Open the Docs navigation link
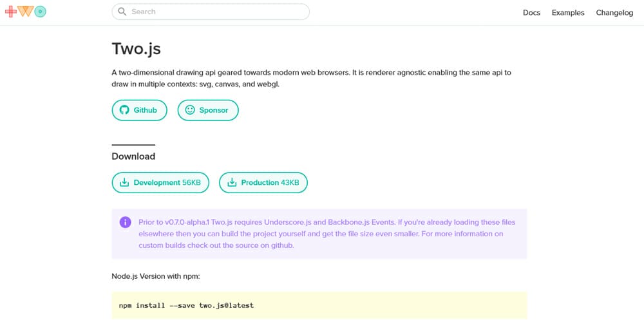 pyautogui.click(x=531, y=13)
